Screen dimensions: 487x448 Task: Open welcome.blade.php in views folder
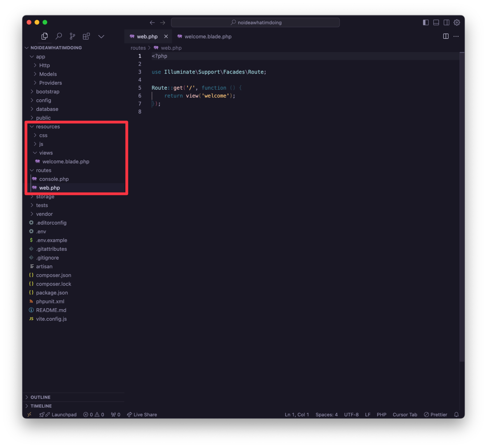point(65,162)
